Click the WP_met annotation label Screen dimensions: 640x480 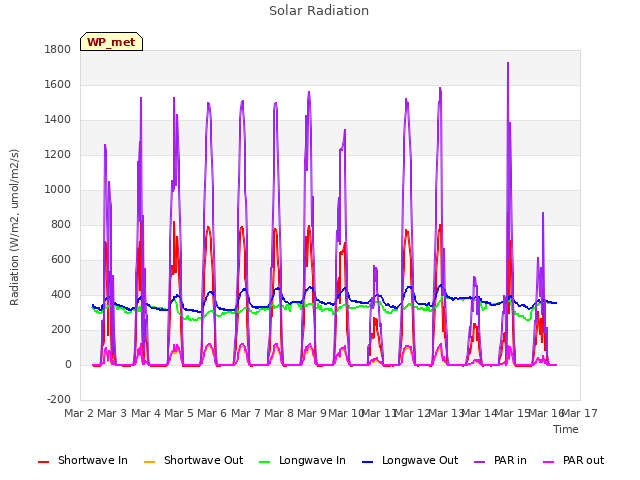click(x=111, y=42)
